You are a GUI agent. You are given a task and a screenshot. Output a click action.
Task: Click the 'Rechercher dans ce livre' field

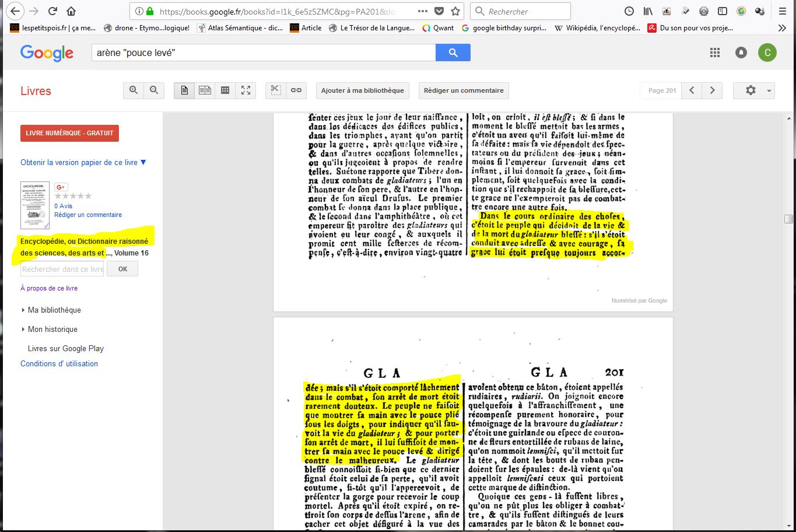click(x=62, y=269)
